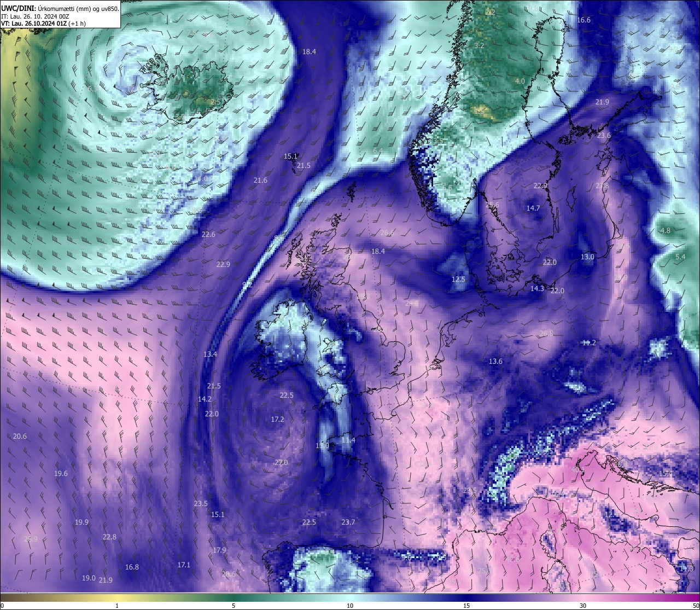Select the 12.5 value label
This screenshot has height=610, width=700.
pos(458,280)
